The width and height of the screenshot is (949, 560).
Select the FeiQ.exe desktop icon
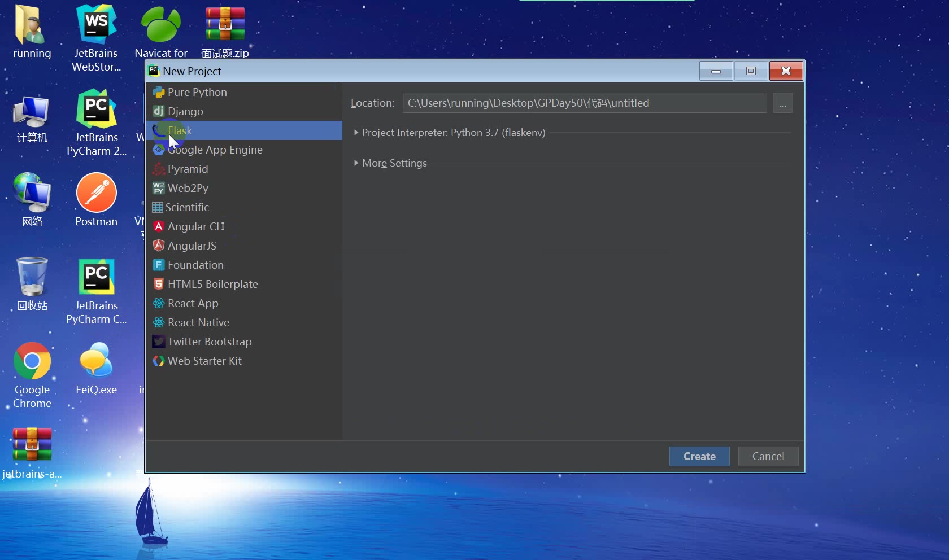click(x=97, y=360)
